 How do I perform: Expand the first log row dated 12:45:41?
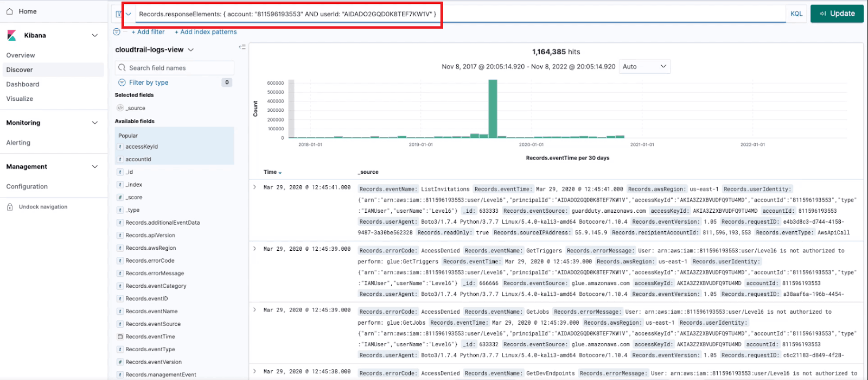click(x=254, y=187)
